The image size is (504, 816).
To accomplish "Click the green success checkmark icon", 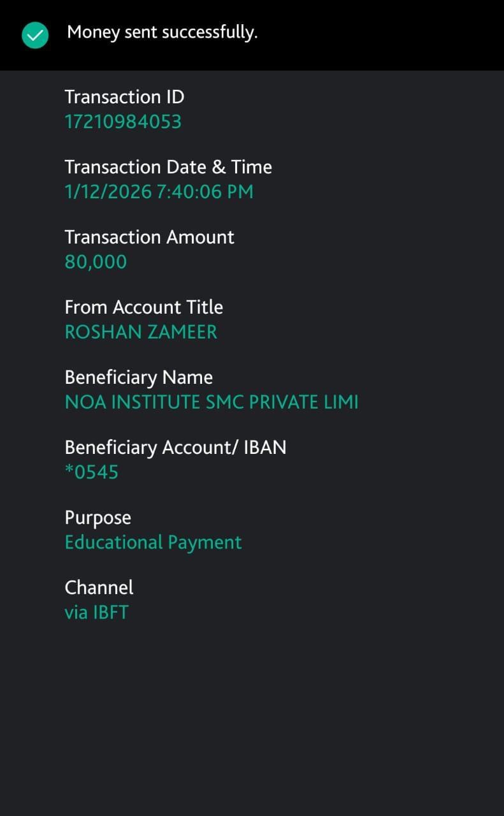I will pos(35,35).
